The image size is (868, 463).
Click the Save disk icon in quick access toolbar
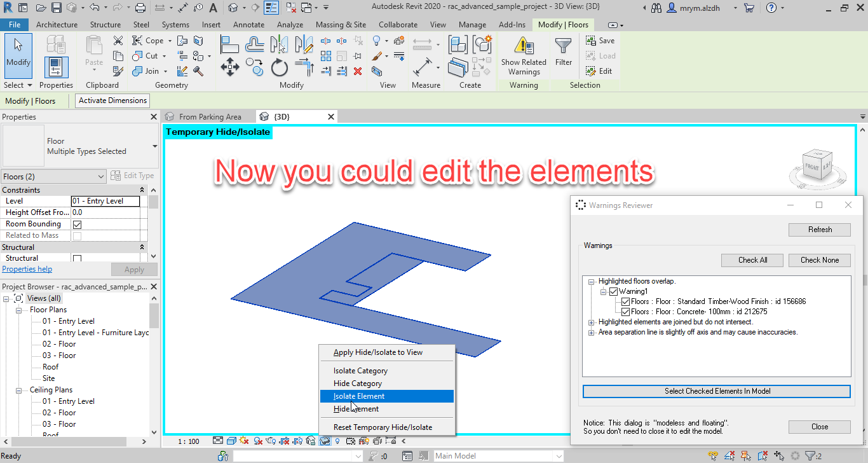click(56, 8)
